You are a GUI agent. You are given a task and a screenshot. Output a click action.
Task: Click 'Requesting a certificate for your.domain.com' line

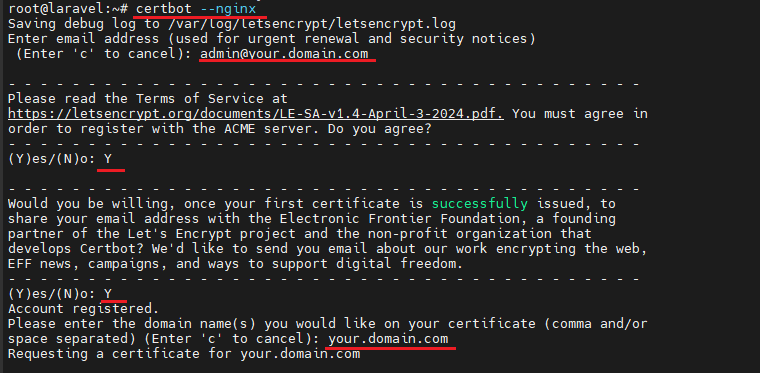[184, 354]
